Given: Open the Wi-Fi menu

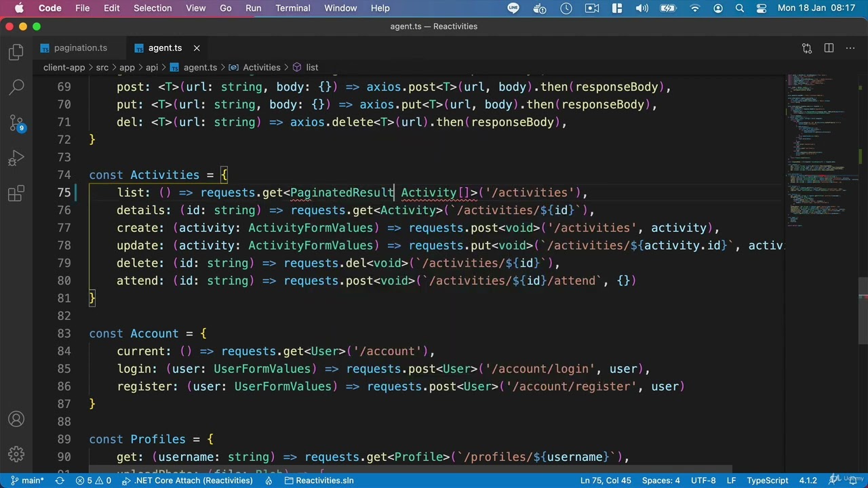Looking at the screenshot, I should [694, 8].
